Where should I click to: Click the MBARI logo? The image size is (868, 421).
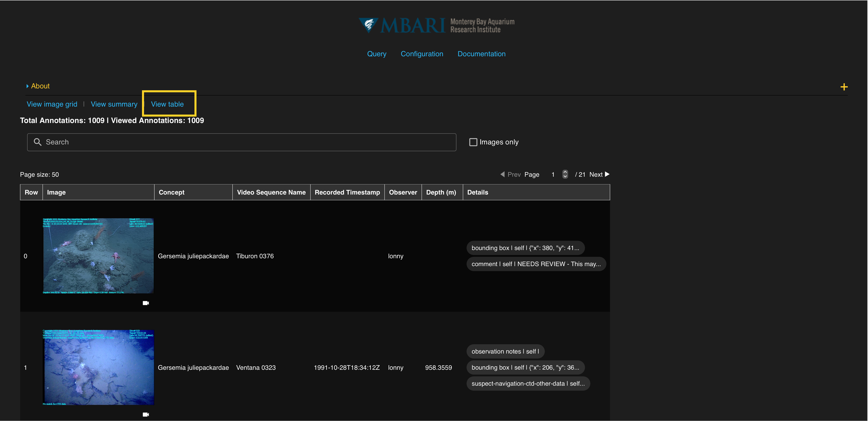coord(436,25)
